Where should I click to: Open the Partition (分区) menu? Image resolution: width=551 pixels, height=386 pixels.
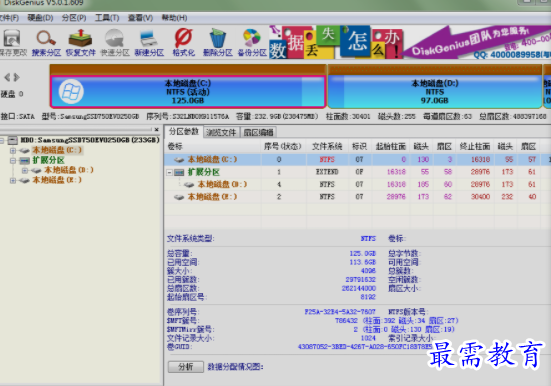point(74,18)
